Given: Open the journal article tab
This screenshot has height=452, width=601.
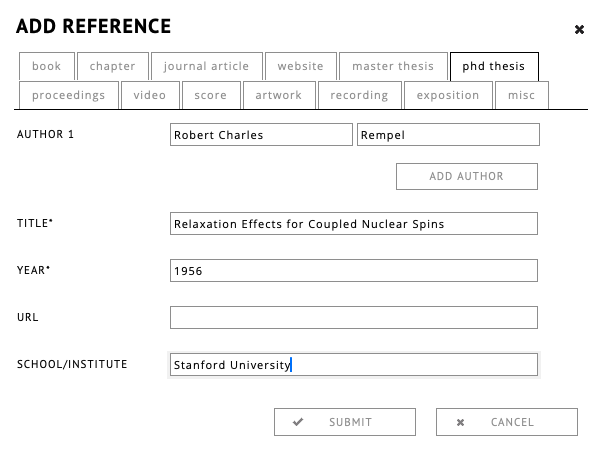Looking at the screenshot, I should pos(206,66).
